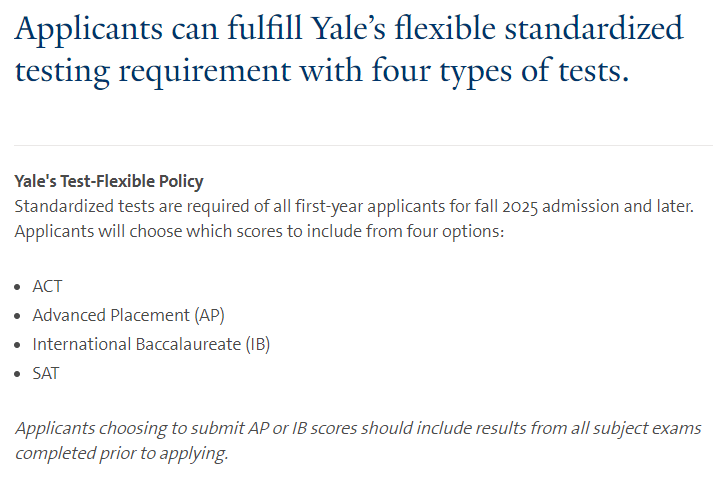Click the bullet point beside ACT
The image size is (713, 480).
(x=20, y=287)
